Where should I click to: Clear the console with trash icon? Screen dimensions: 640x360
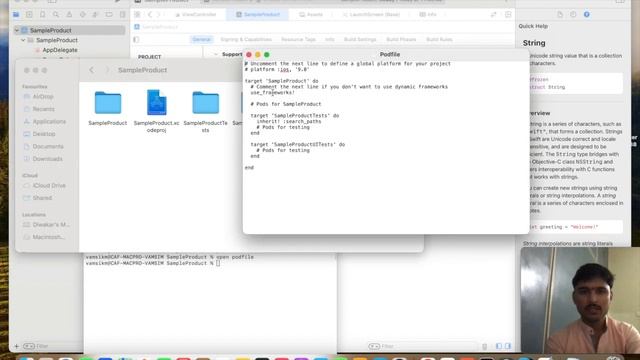[x=484, y=346]
